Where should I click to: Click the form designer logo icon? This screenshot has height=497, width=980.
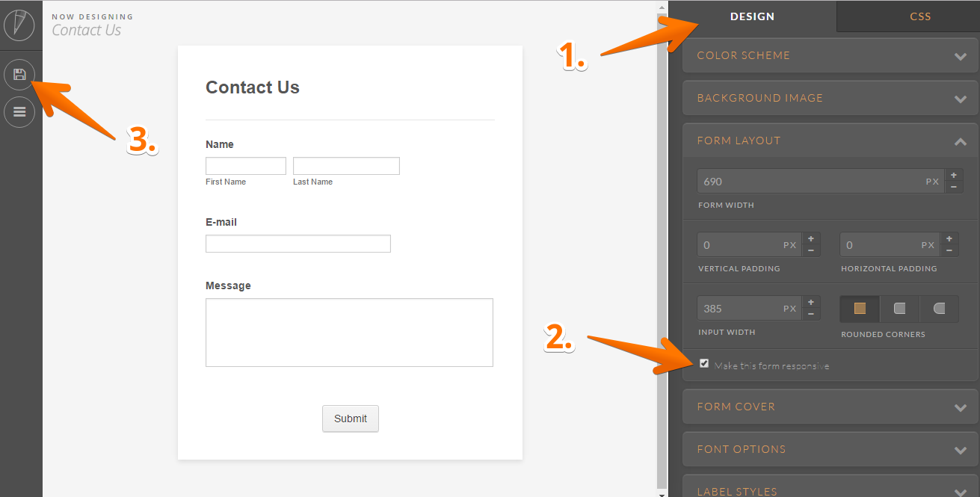pyautogui.click(x=19, y=24)
